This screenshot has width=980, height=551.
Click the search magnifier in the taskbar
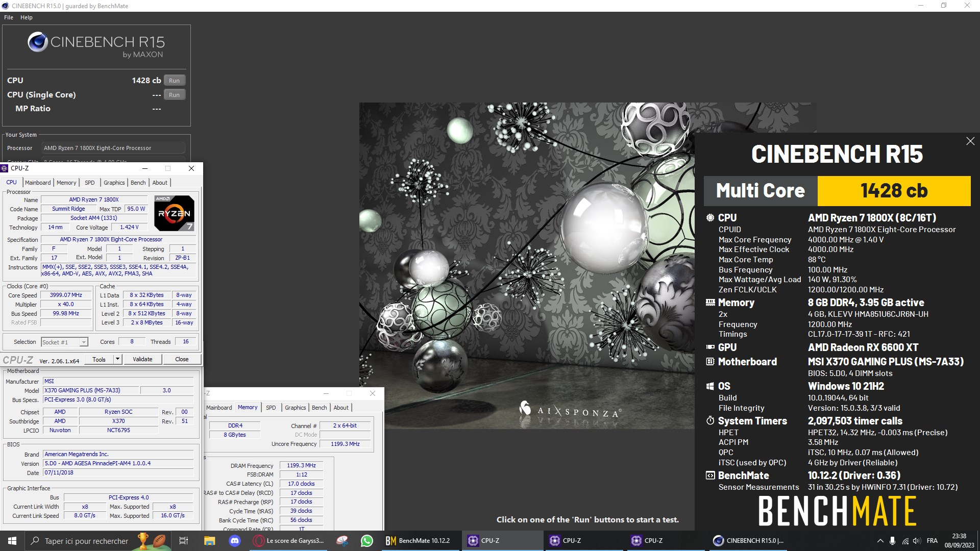[35, 541]
